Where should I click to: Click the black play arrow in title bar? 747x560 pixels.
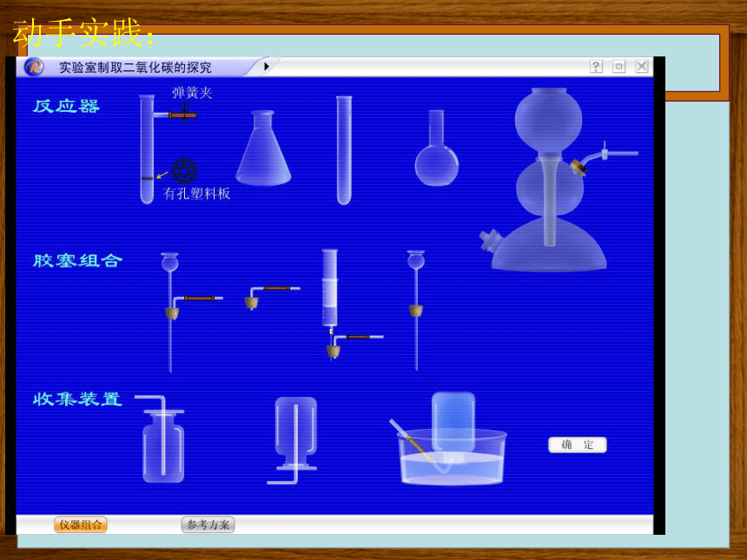(x=267, y=67)
